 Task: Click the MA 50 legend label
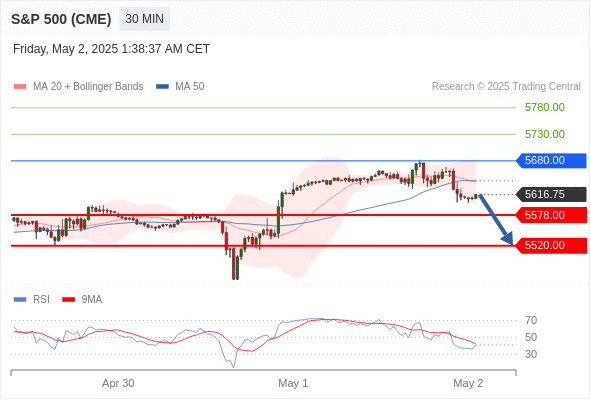[x=190, y=87]
